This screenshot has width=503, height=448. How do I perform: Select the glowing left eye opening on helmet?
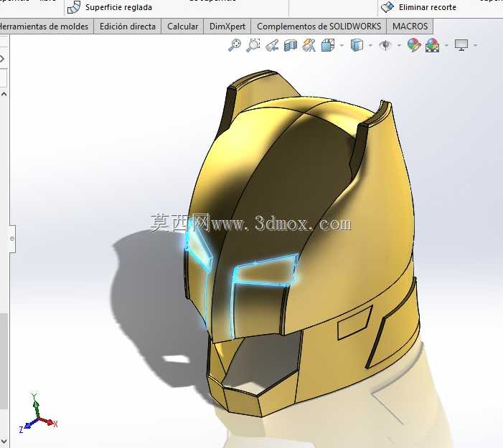[x=198, y=248]
